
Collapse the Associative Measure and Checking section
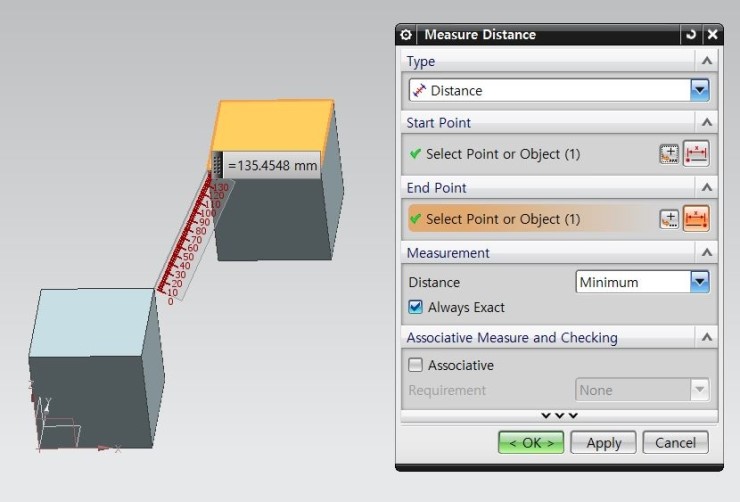pyautogui.click(x=707, y=338)
